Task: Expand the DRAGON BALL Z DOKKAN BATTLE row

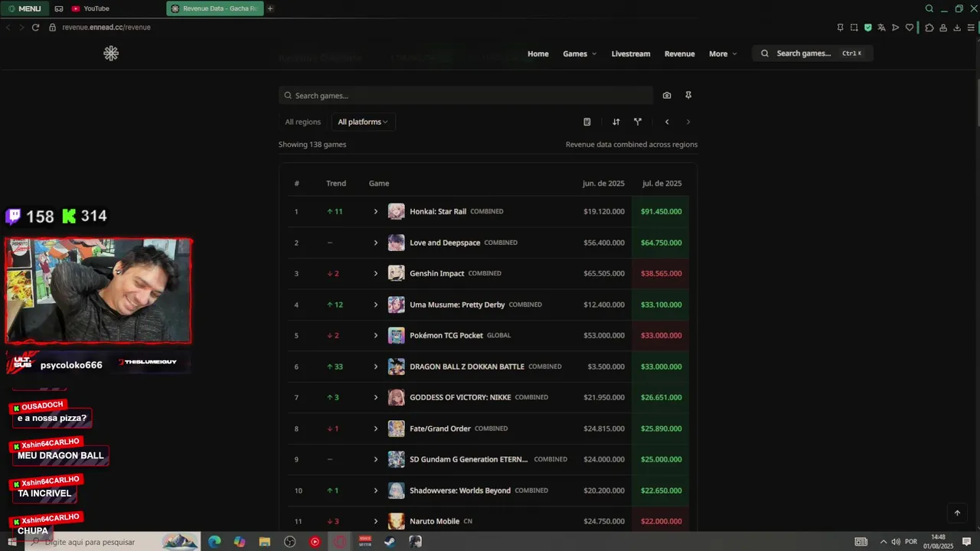Action: pyautogui.click(x=375, y=367)
